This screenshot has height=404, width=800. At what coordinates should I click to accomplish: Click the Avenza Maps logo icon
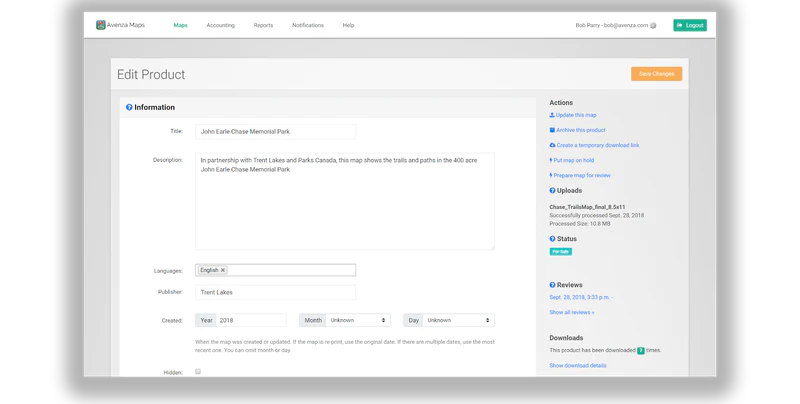tap(101, 25)
